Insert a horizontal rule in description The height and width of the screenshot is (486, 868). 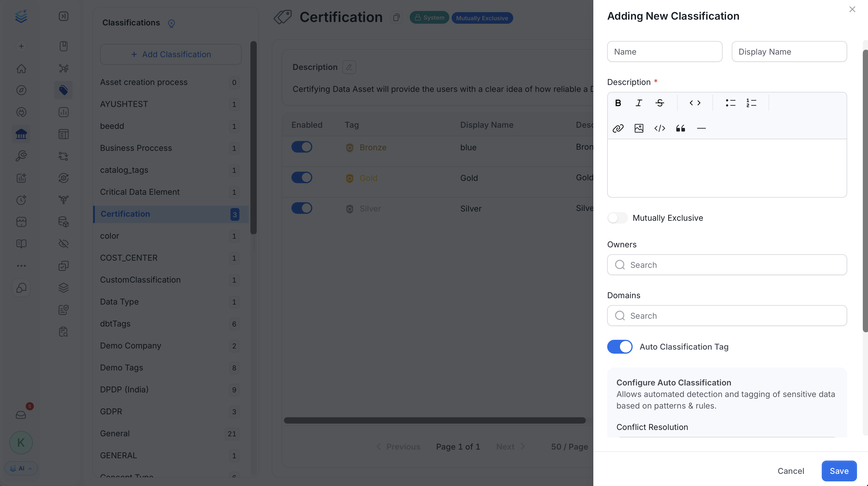click(x=701, y=128)
